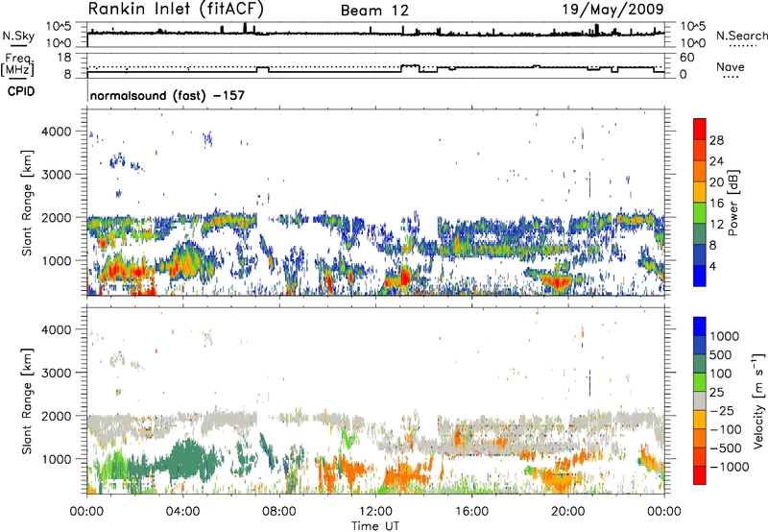
Task: Click the '4' label on power colorbar
Action: tap(713, 267)
